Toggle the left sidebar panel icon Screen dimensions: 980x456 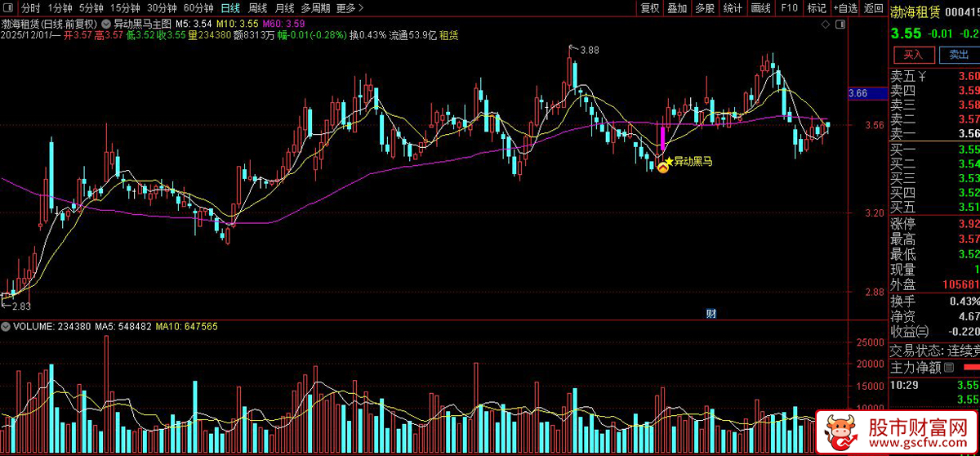[x=8, y=8]
